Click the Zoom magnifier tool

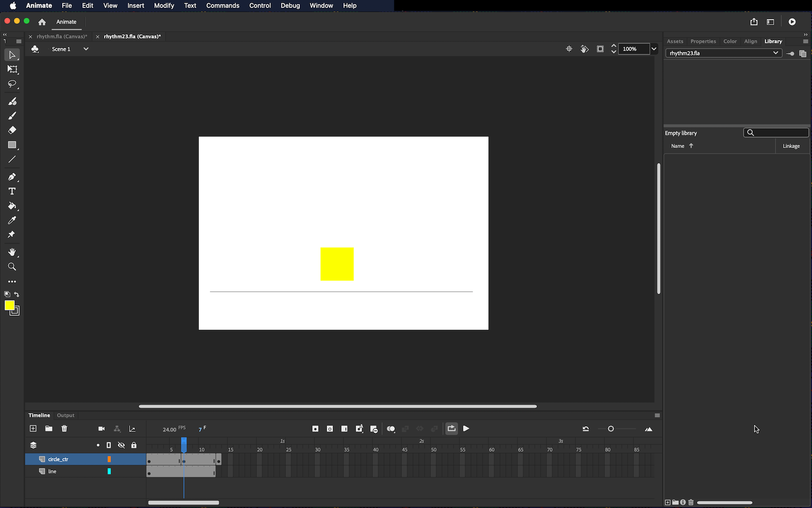12,267
